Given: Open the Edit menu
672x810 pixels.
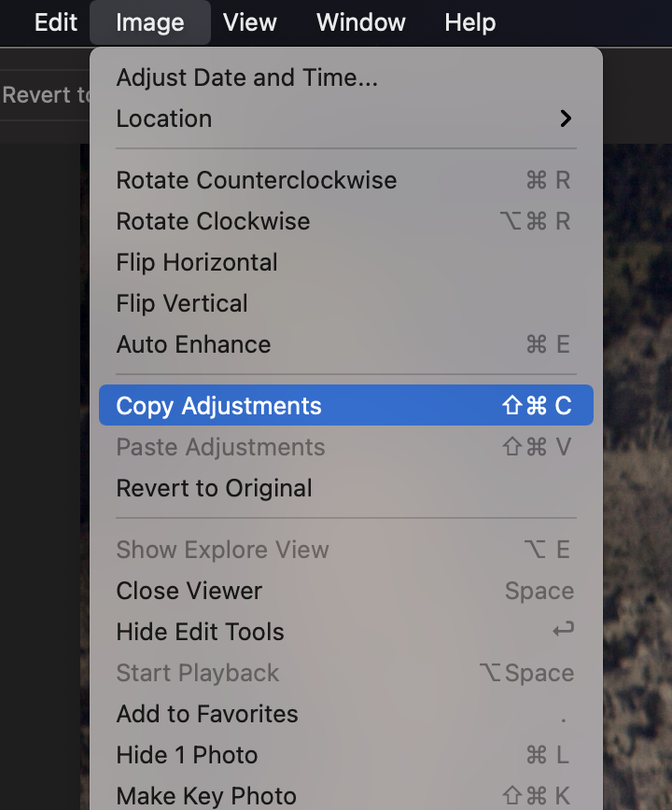Looking at the screenshot, I should click(56, 22).
